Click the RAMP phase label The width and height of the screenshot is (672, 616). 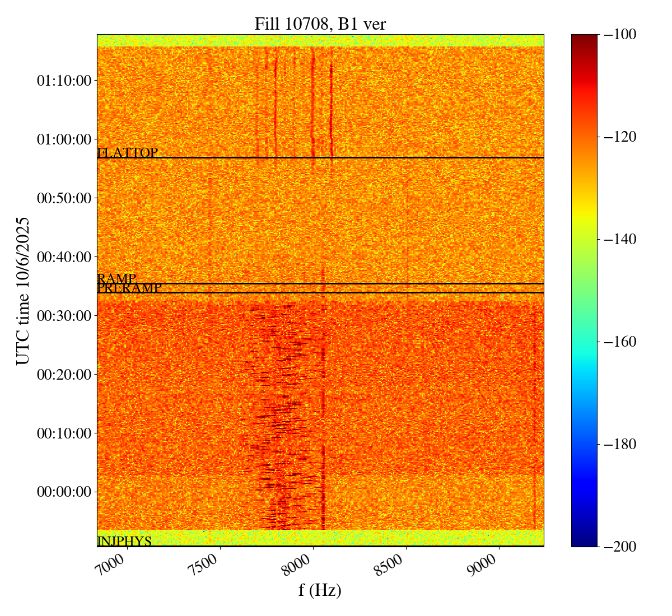[116, 278]
